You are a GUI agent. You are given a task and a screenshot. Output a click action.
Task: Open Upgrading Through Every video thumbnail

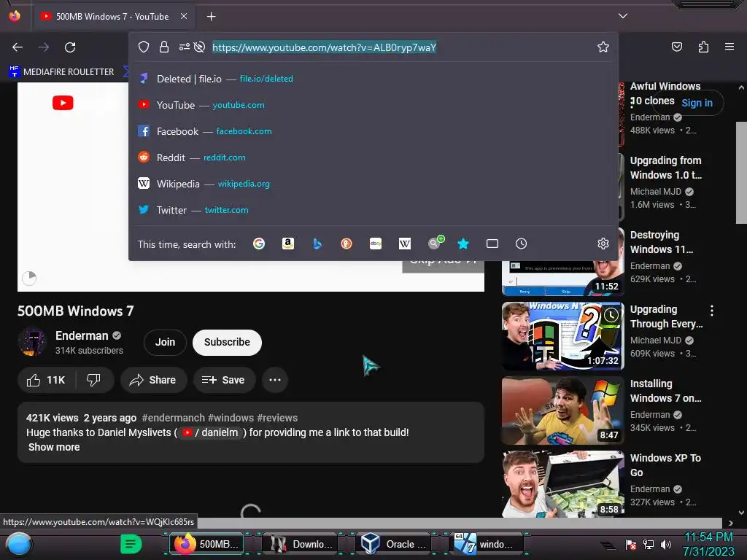pos(562,336)
